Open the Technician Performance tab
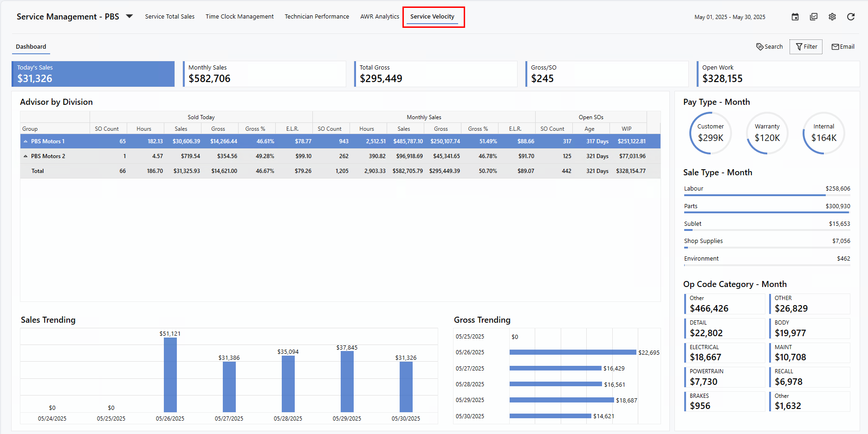868x434 pixels. (x=317, y=17)
